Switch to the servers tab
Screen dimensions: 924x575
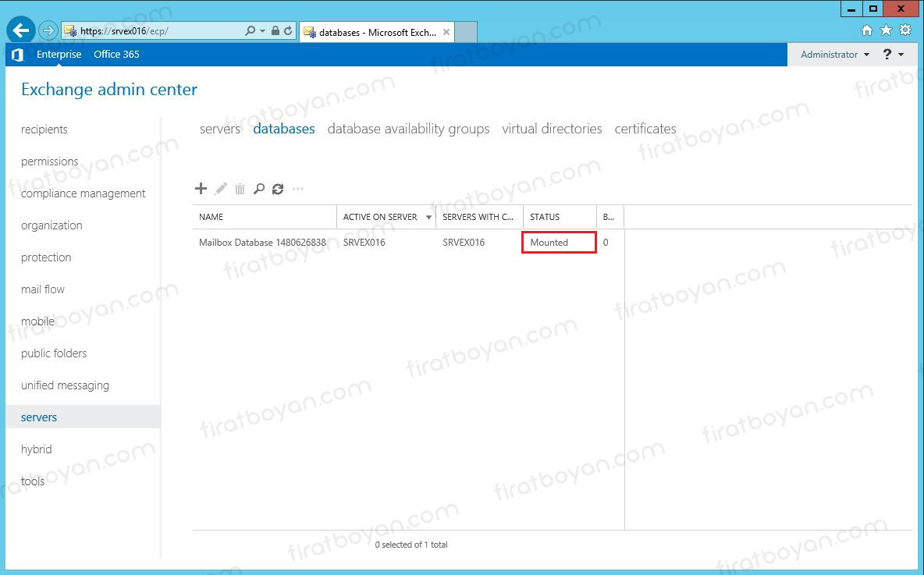[x=220, y=129]
